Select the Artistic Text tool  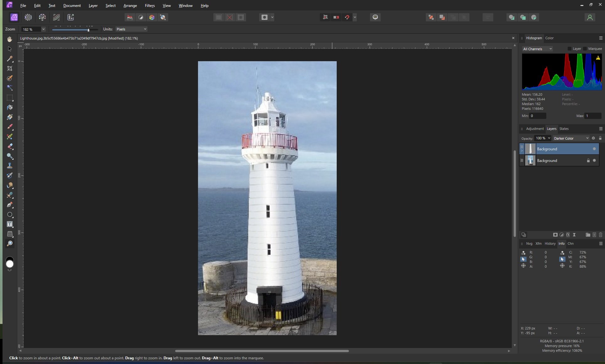click(x=10, y=224)
